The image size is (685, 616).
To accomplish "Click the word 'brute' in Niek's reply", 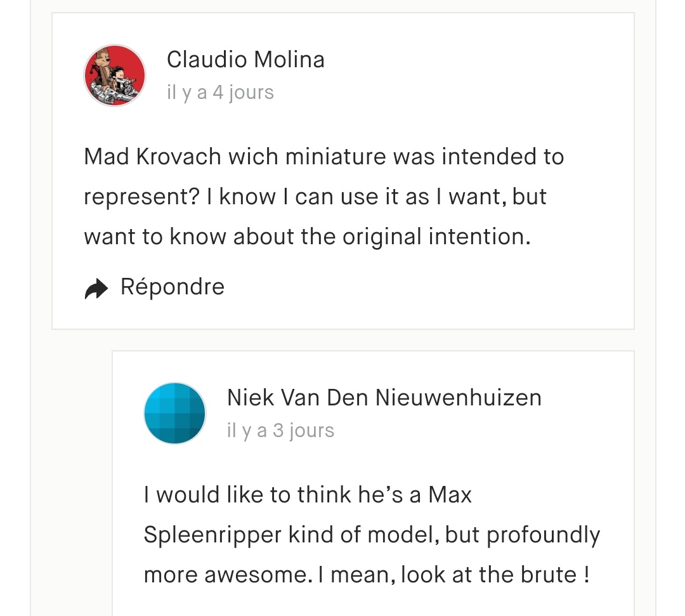I will (548, 575).
